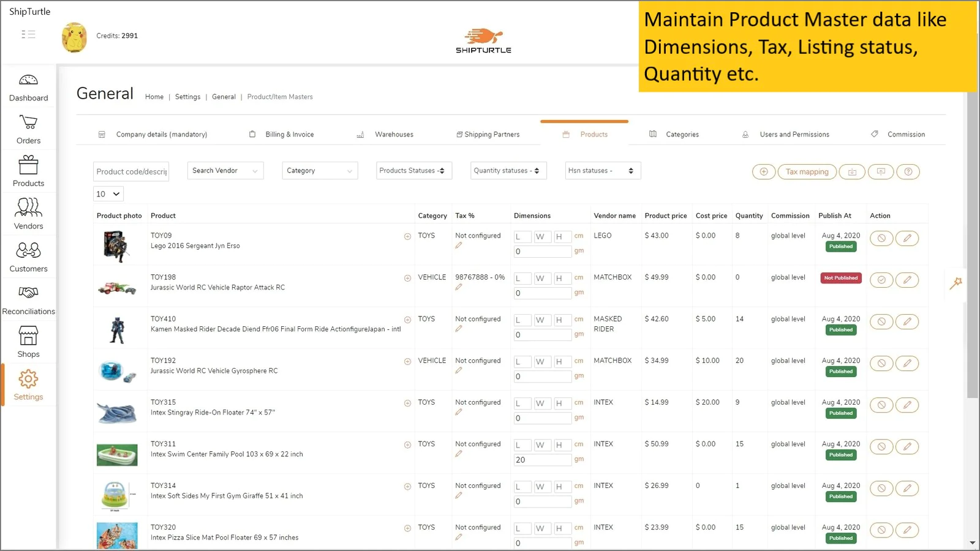This screenshot has height=551, width=980.
Task: Expand plus icon on TOY09 row
Action: (407, 236)
